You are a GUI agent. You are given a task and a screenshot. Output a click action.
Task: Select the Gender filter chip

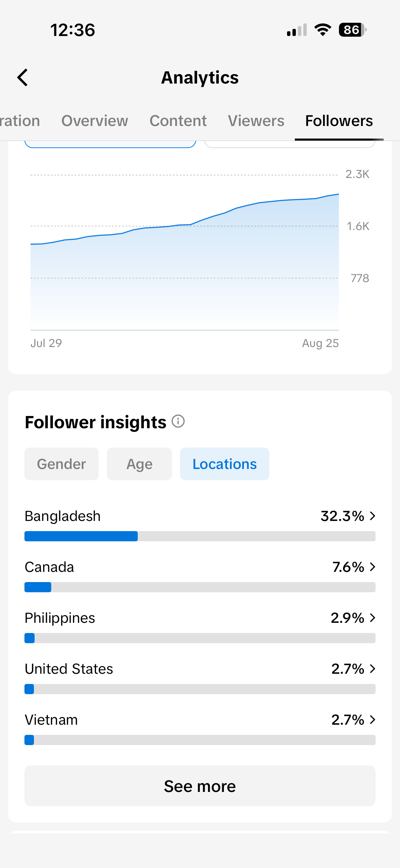point(61,464)
